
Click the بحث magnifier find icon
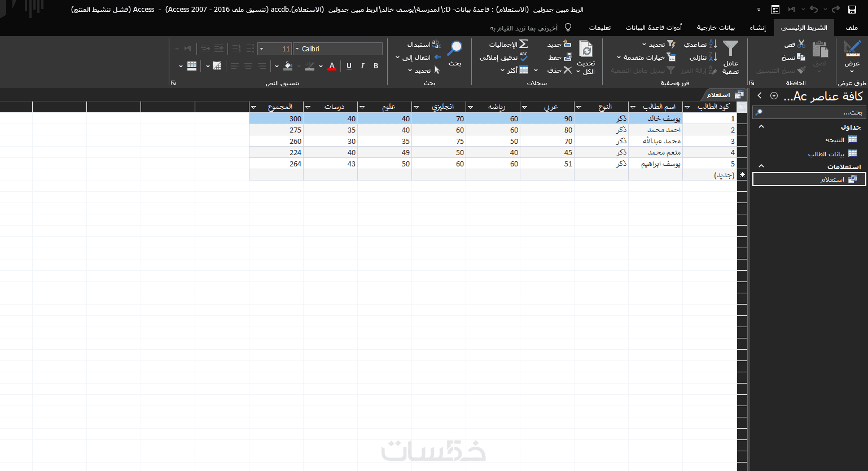[454, 49]
